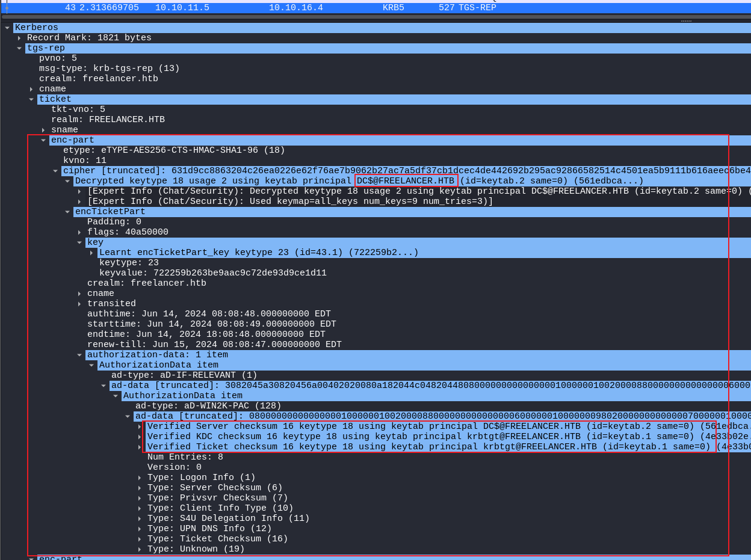The height and width of the screenshot is (560, 751).
Task: Expand Type: S4U Delegation Info (11)
Action: point(140,518)
